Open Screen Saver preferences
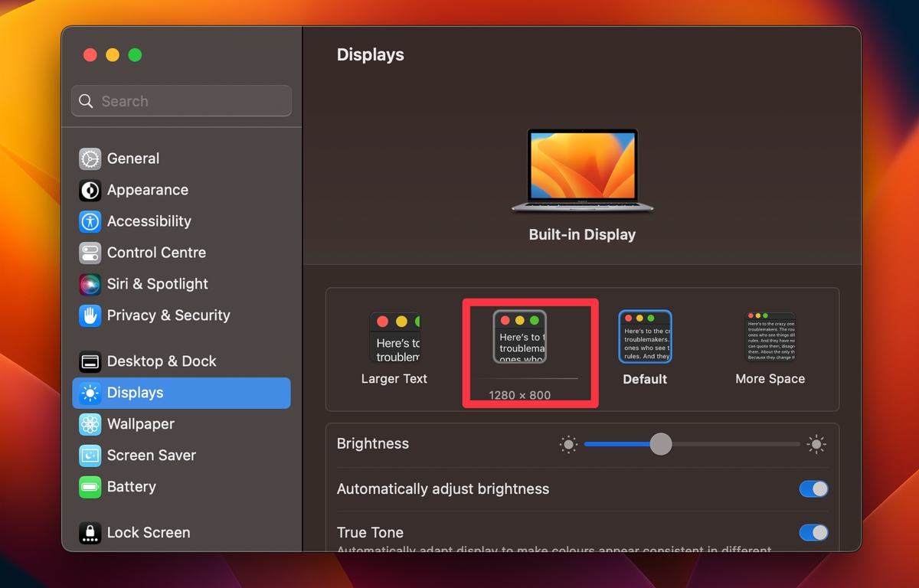The height and width of the screenshot is (588, 919). (x=149, y=456)
